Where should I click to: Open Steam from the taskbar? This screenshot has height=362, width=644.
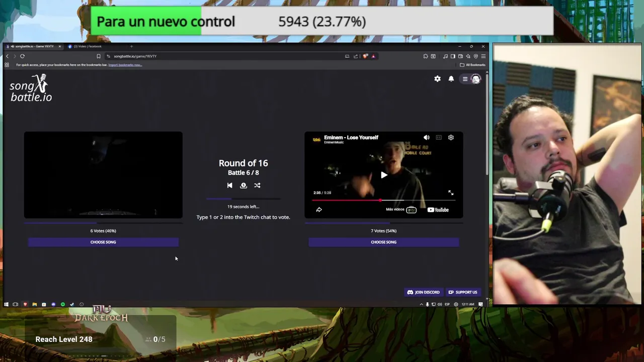click(72, 304)
